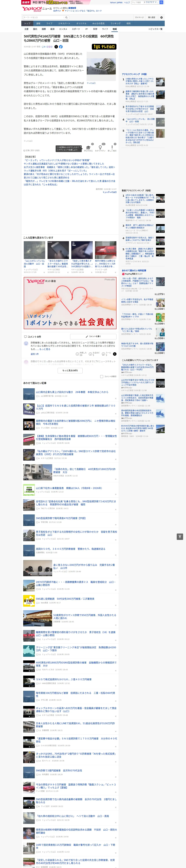The image size is (186, 868).
Task: Open the マイページ link
Action: point(139,18)
